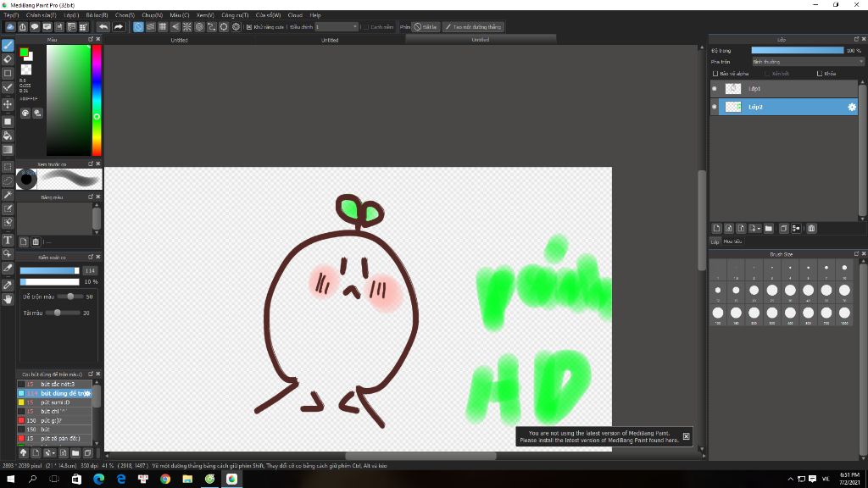This screenshot has height=488, width=868.
Task: Open the Xem(V) view menu
Action: 205,15
